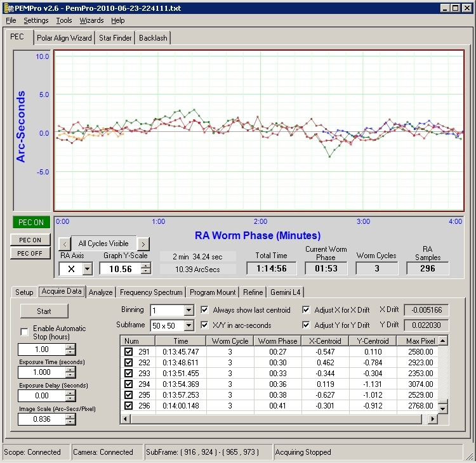Viewport: 476px width, 463px height.
Task: Click data table scroll right arrow
Action: click(433, 419)
